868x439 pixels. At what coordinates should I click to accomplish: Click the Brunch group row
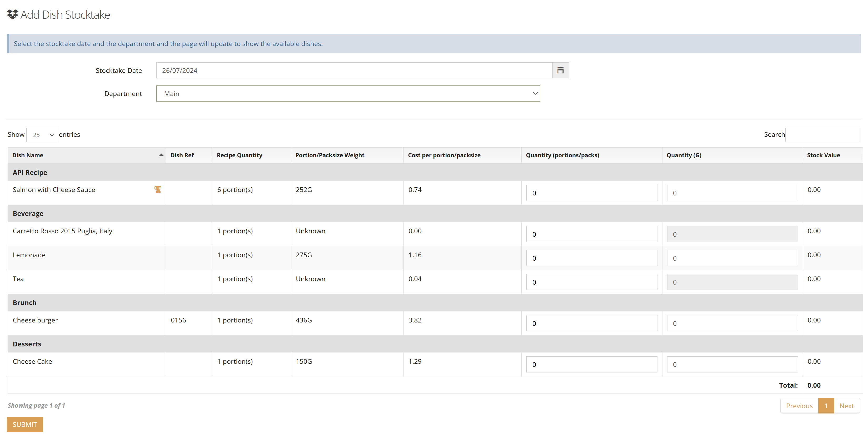tap(435, 303)
